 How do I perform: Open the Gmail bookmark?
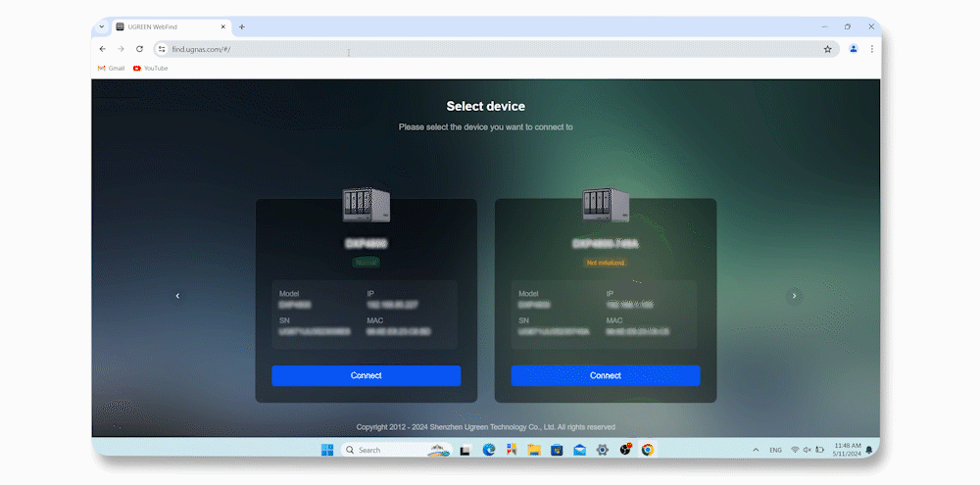coord(111,69)
